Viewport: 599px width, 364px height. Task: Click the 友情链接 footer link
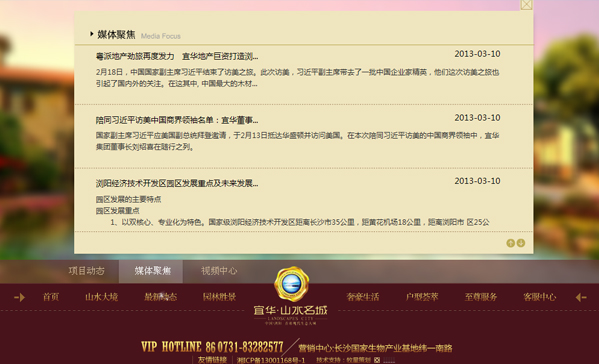[212, 360]
